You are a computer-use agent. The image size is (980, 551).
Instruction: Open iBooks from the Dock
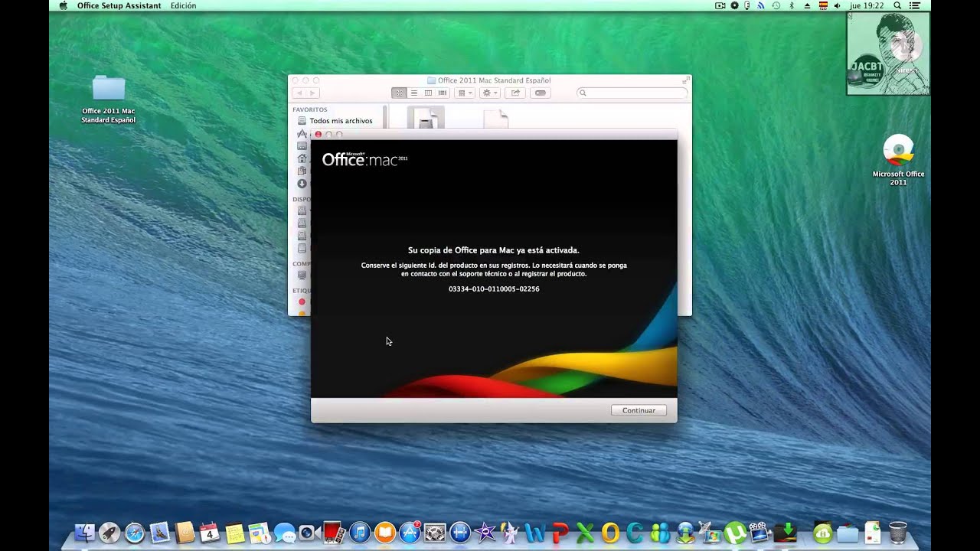(384, 533)
